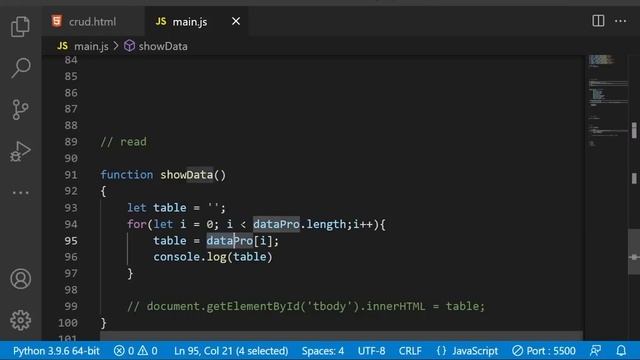Click the HTML5 icon on crud.html tab
This screenshot has width=640, height=360.
pyautogui.click(x=57, y=21)
